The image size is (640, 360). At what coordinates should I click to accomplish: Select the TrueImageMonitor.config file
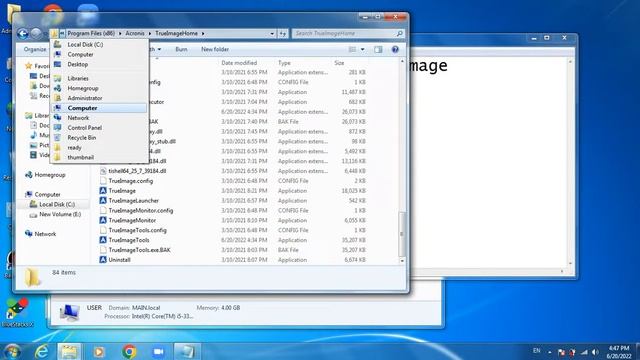pyautogui.click(x=141, y=211)
